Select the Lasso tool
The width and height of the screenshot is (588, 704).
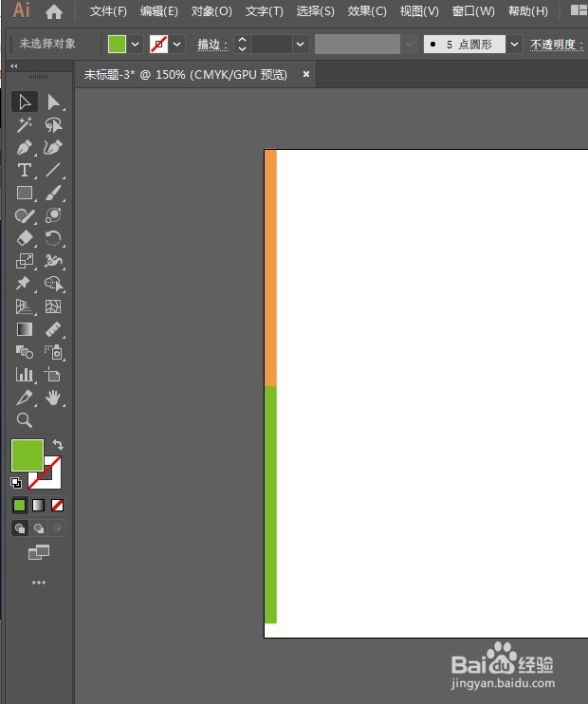(53, 125)
